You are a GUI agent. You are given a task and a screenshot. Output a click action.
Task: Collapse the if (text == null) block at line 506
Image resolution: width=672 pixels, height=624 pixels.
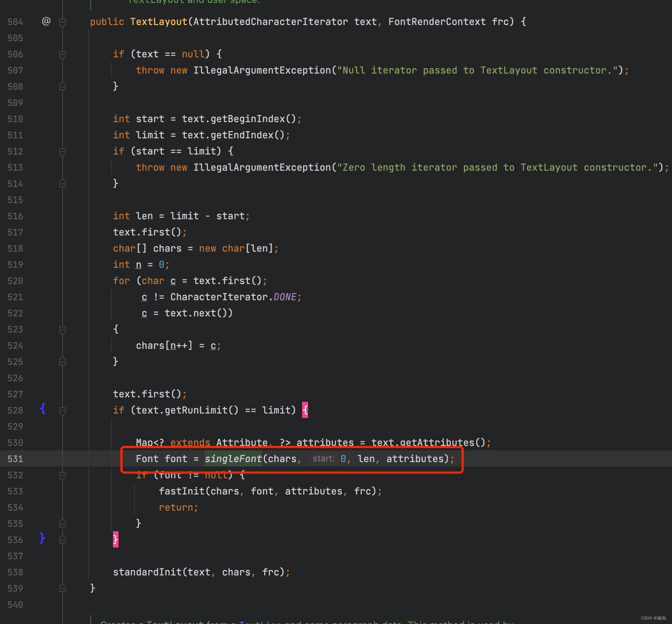click(63, 54)
